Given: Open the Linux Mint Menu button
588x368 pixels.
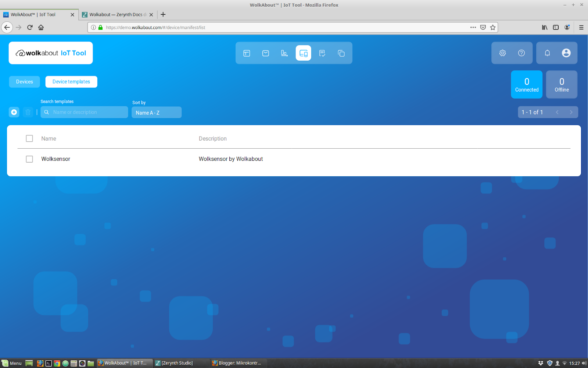Looking at the screenshot, I should (x=12, y=363).
